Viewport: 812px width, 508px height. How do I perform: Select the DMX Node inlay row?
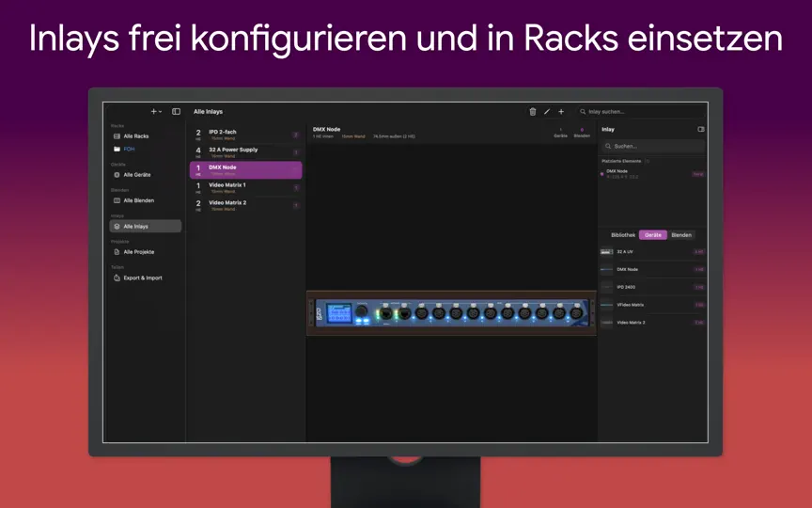[x=246, y=170]
